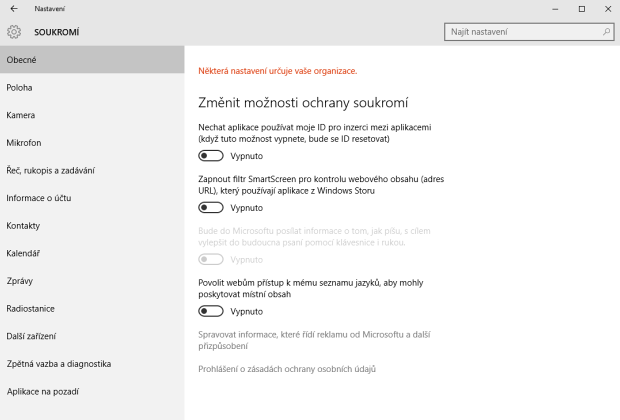Toggle the SmartScreen filter switch
This screenshot has height=420, width=620.
[x=210, y=207]
